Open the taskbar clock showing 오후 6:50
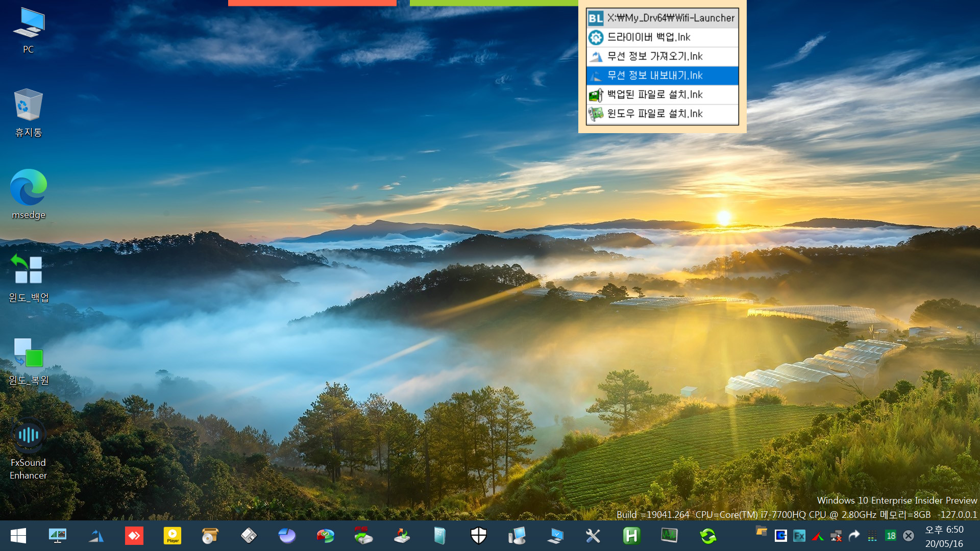The width and height of the screenshot is (980, 551). pos(944,536)
